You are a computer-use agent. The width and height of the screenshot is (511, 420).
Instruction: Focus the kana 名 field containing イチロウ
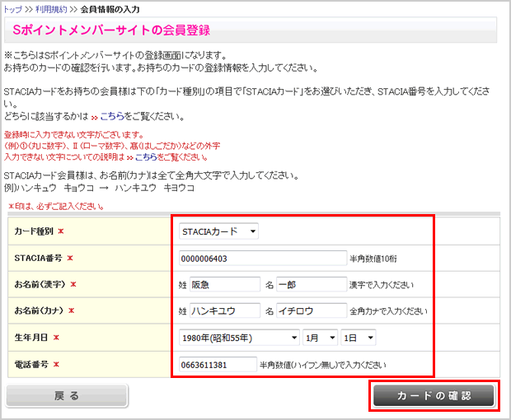coord(311,311)
